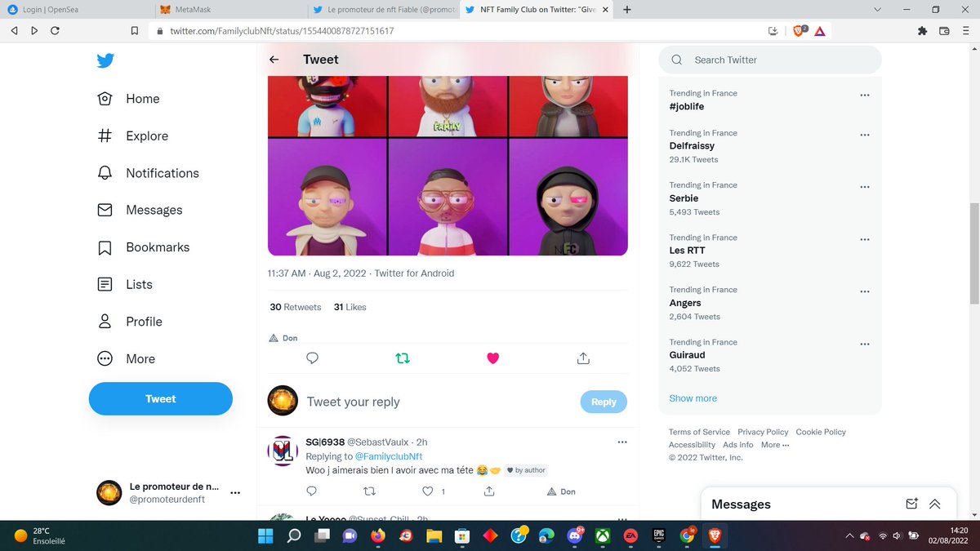The width and height of the screenshot is (980, 551).
Task: View the 31 Likes list
Action: click(350, 307)
